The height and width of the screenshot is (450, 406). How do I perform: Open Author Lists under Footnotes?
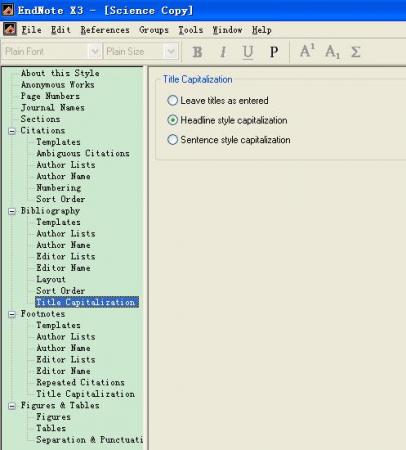pos(66,337)
